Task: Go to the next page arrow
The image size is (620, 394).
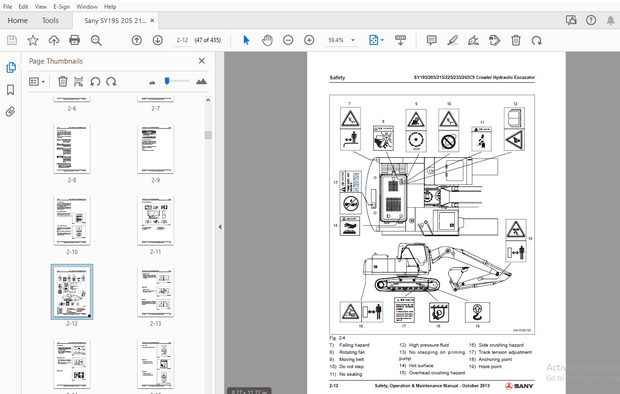Action: (158, 40)
